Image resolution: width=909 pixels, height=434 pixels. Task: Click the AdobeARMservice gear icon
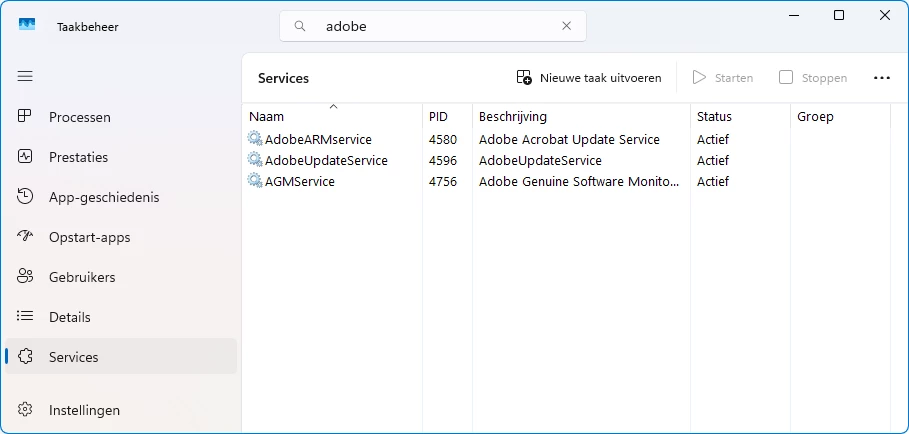click(255, 139)
